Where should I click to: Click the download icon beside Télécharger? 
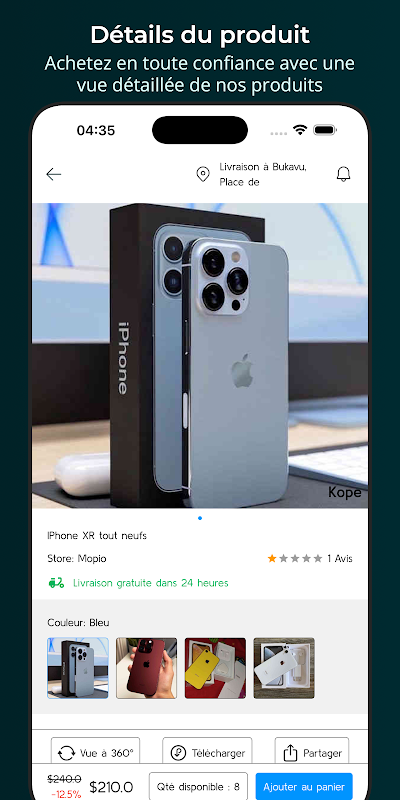click(x=178, y=753)
